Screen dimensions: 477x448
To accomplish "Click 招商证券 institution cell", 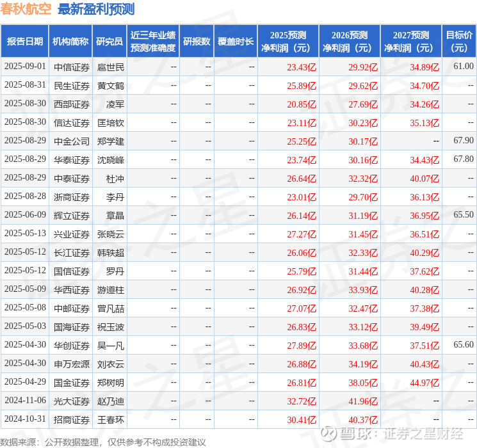I will coord(72,420).
